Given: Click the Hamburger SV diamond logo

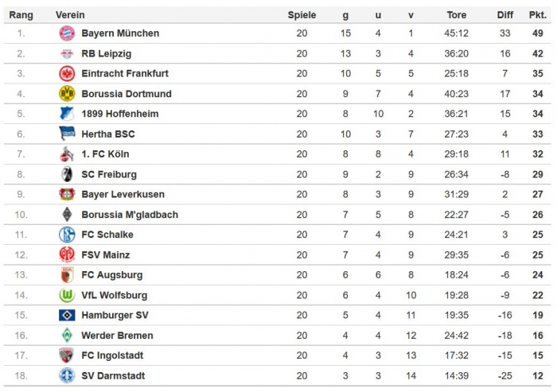Looking at the screenshot, I should click(x=66, y=315).
